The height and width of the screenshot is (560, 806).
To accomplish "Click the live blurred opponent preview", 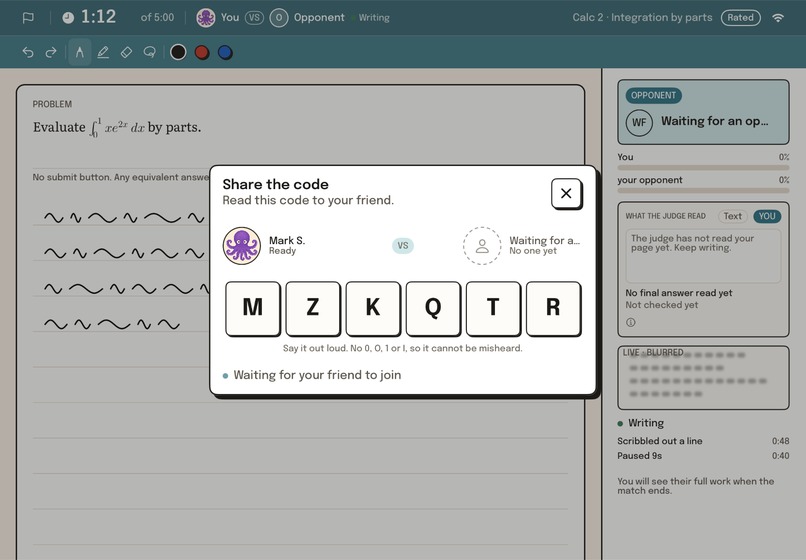I will pyautogui.click(x=703, y=378).
